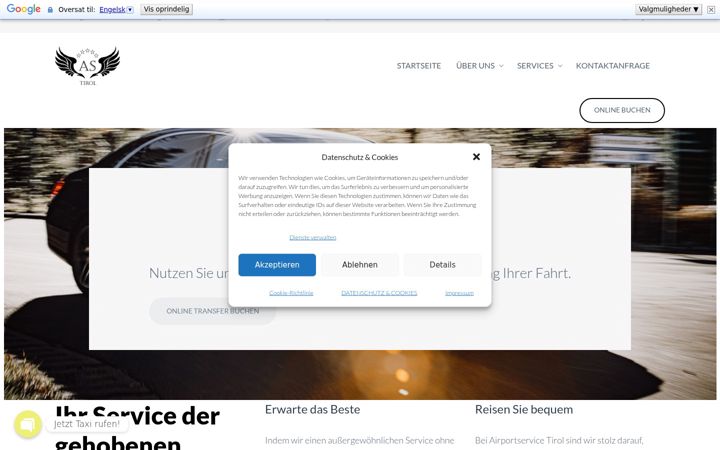The height and width of the screenshot is (450, 720).
Task: Click the lock icon in translate bar
Action: pos(50,10)
